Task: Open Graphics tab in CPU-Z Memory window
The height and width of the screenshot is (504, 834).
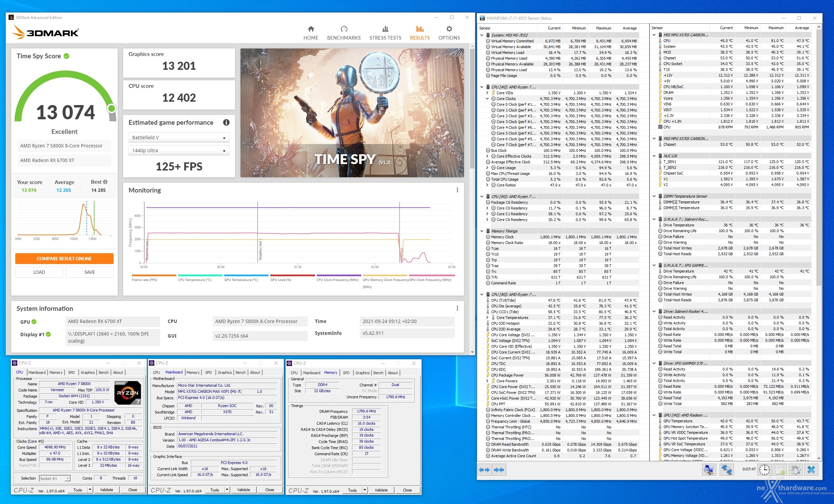Action: (x=362, y=373)
